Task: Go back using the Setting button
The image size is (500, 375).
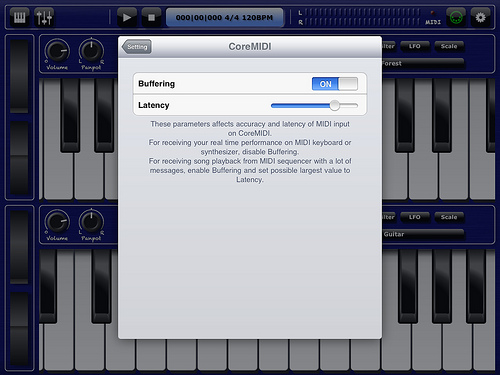Action: pyautogui.click(x=137, y=47)
